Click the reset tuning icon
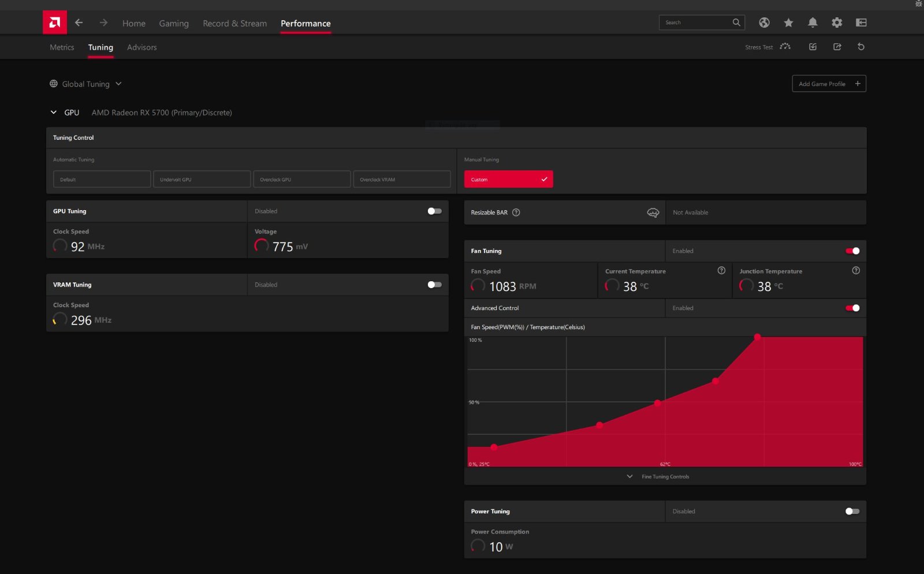924x574 pixels. tap(861, 47)
